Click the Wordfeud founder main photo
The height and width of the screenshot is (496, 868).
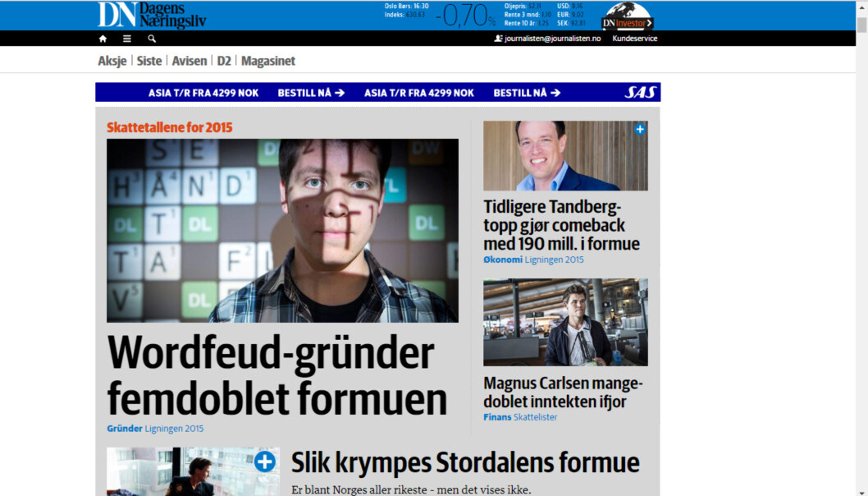(282, 231)
